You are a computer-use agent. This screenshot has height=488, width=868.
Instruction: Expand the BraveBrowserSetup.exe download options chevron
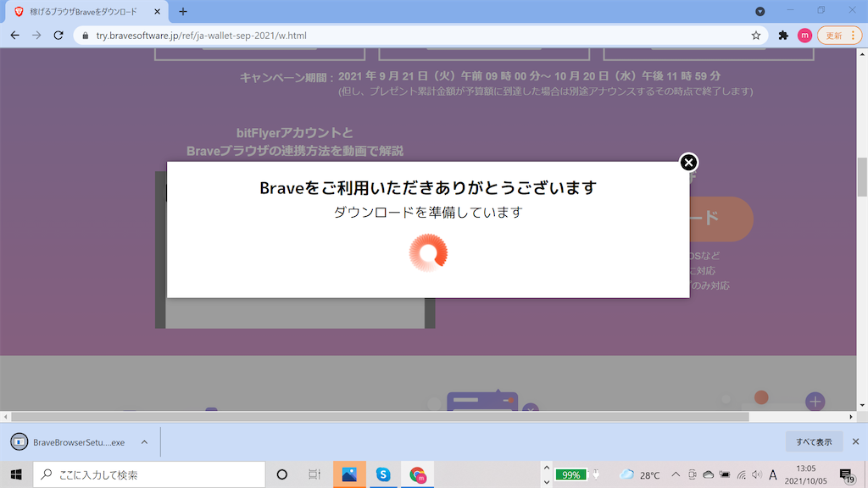coord(144,442)
